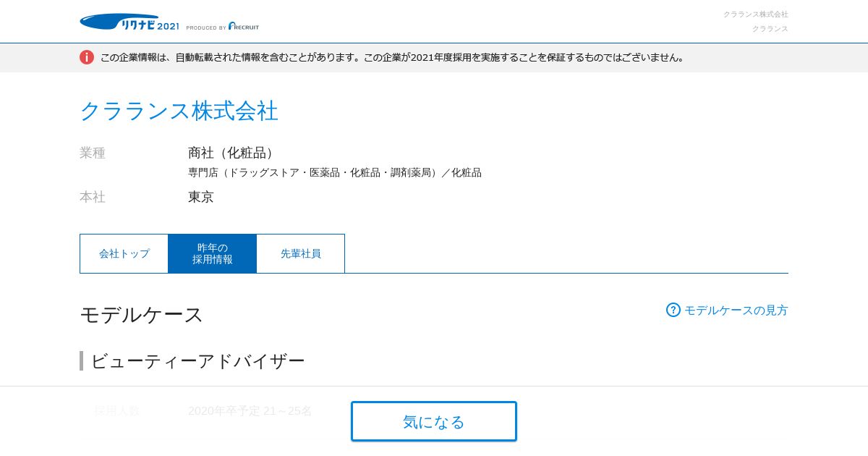Click the 2020年卒予定 21～25名 text
868x456 pixels.
(250, 410)
